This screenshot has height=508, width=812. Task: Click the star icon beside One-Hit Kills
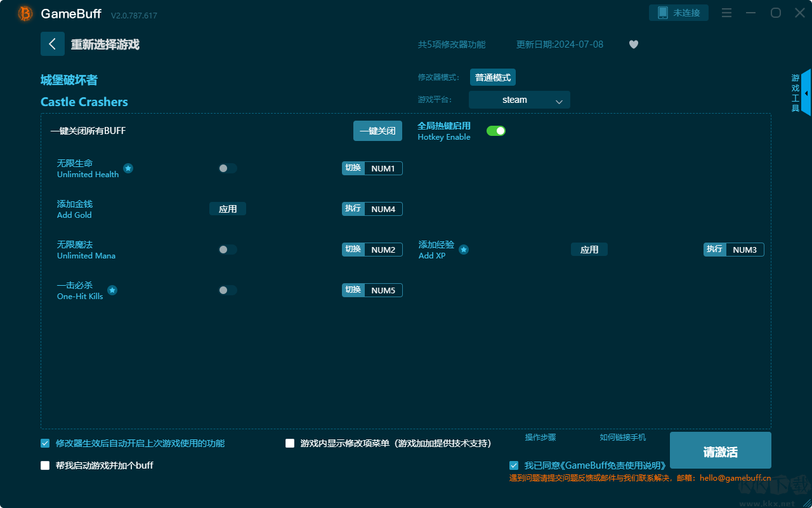click(112, 290)
